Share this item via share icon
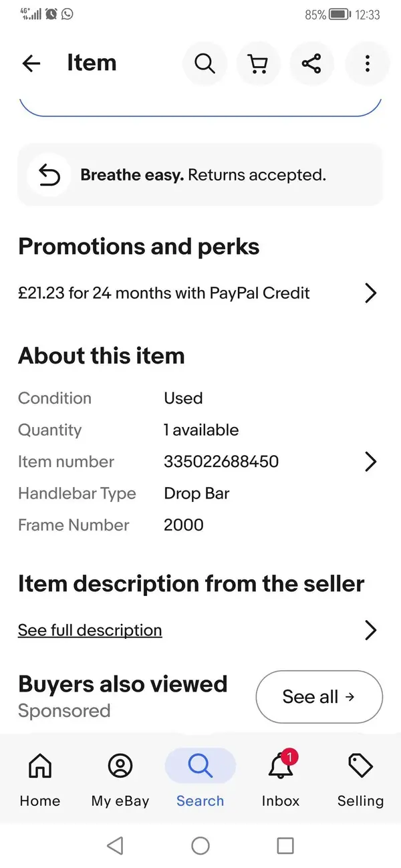The height and width of the screenshot is (868, 401). click(x=311, y=63)
